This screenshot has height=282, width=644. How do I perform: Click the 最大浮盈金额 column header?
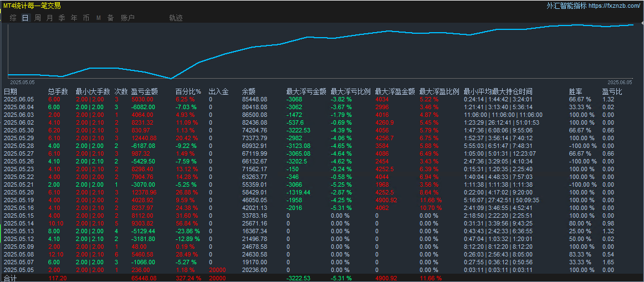pos(395,91)
